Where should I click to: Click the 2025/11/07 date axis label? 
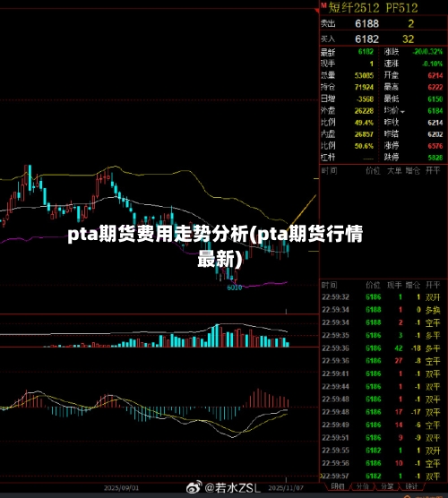coord(286,488)
